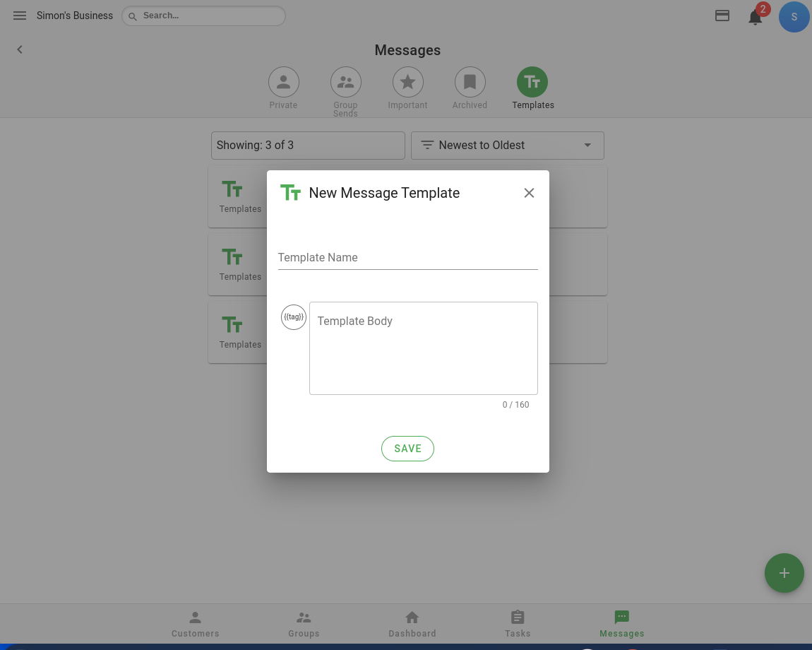Viewport: 812px width, 650px height.
Task: Open the notifications bell
Action: point(755,18)
